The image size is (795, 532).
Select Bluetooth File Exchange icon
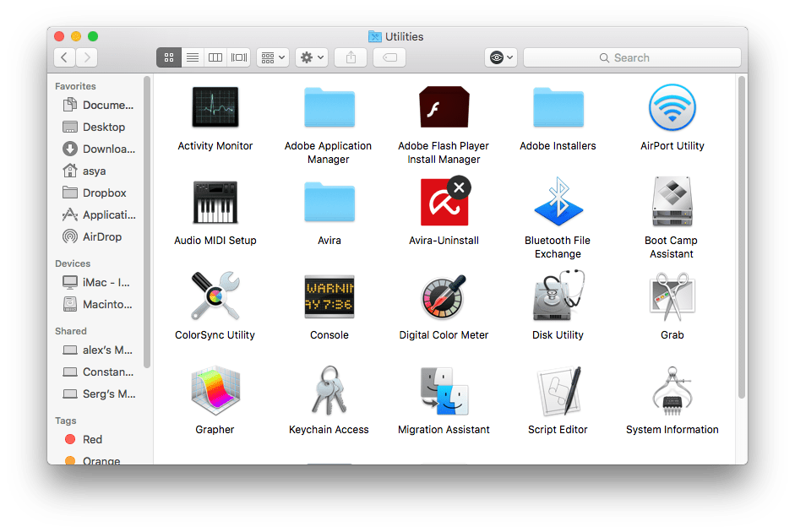click(x=558, y=201)
